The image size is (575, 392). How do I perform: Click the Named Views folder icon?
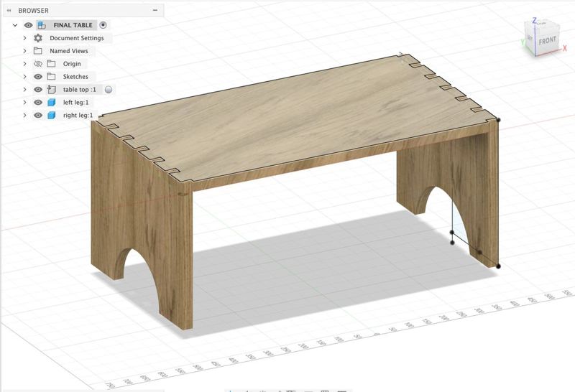coord(38,51)
